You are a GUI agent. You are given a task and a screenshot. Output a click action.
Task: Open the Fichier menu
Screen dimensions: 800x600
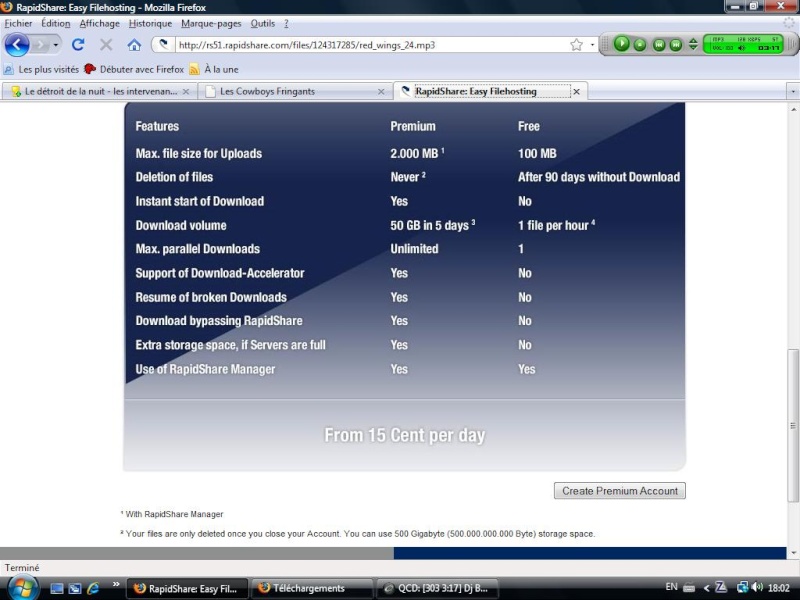18,23
